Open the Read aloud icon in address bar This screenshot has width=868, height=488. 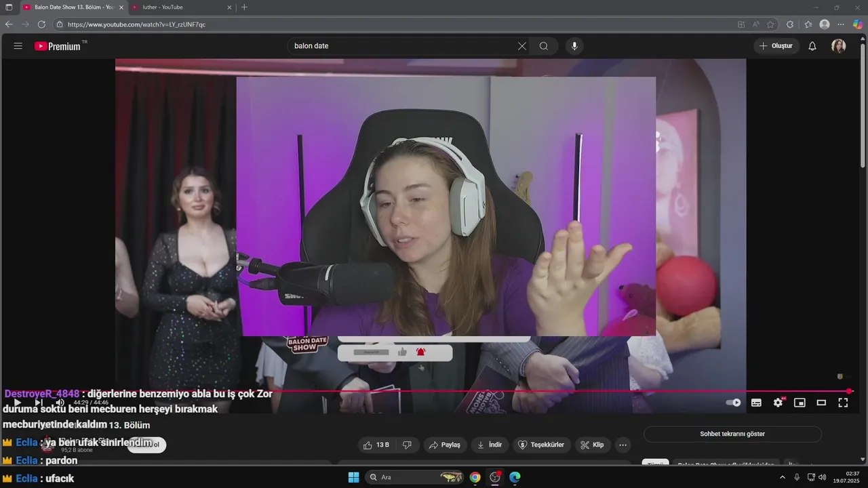pos(756,24)
